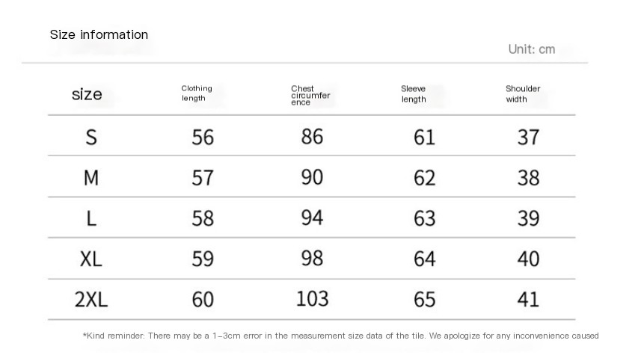Viewport: 641px width, 364px height.
Task: Click clothing length value 56
Action: pyautogui.click(x=203, y=138)
